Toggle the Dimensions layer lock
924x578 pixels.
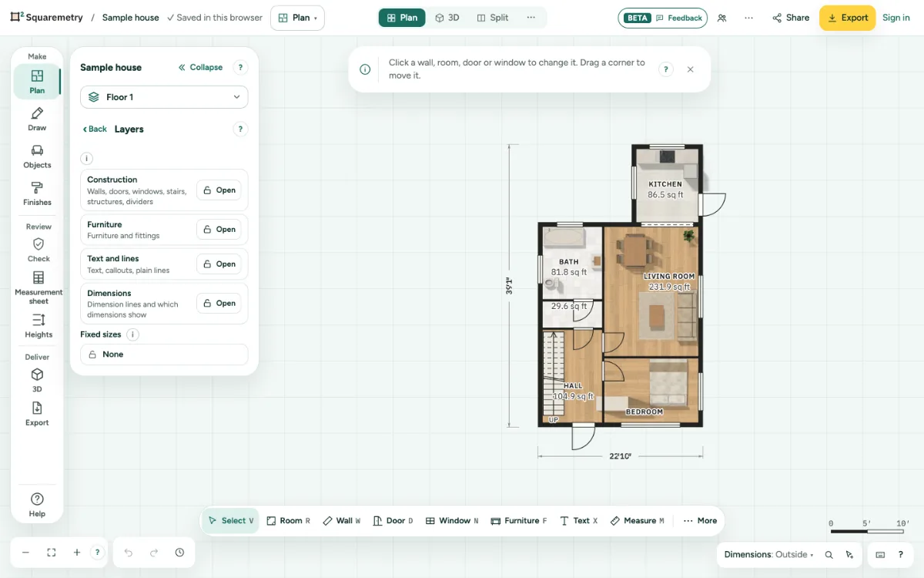point(219,304)
